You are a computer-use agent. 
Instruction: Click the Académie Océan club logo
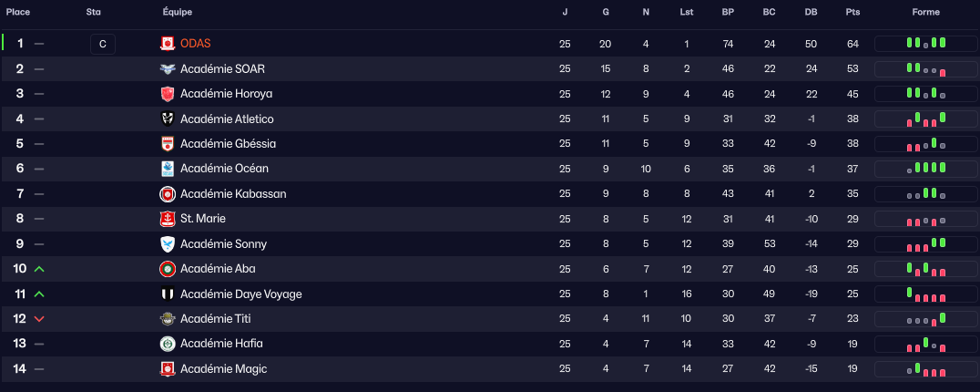(x=168, y=169)
